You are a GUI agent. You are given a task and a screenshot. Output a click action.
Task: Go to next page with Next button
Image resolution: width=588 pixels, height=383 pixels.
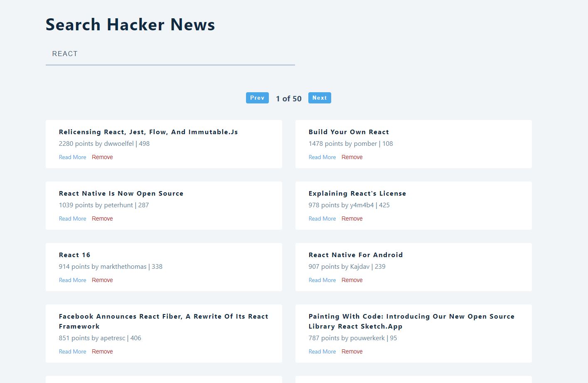click(320, 98)
